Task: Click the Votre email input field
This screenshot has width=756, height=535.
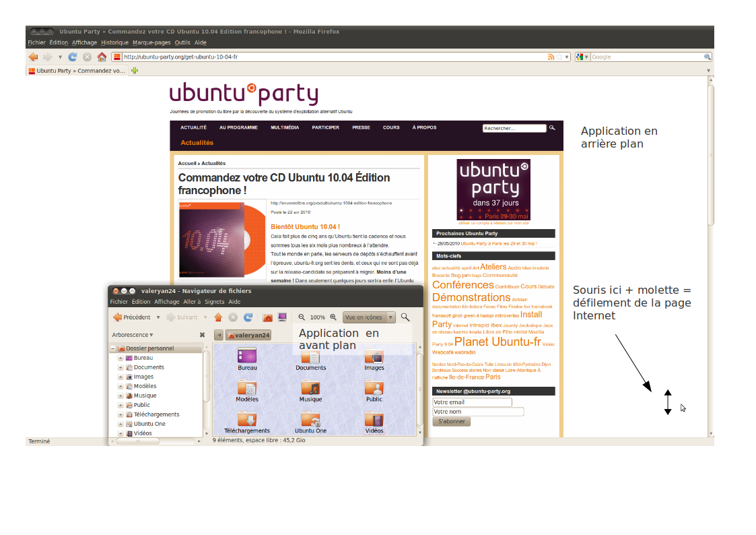Action: point(472,402)
